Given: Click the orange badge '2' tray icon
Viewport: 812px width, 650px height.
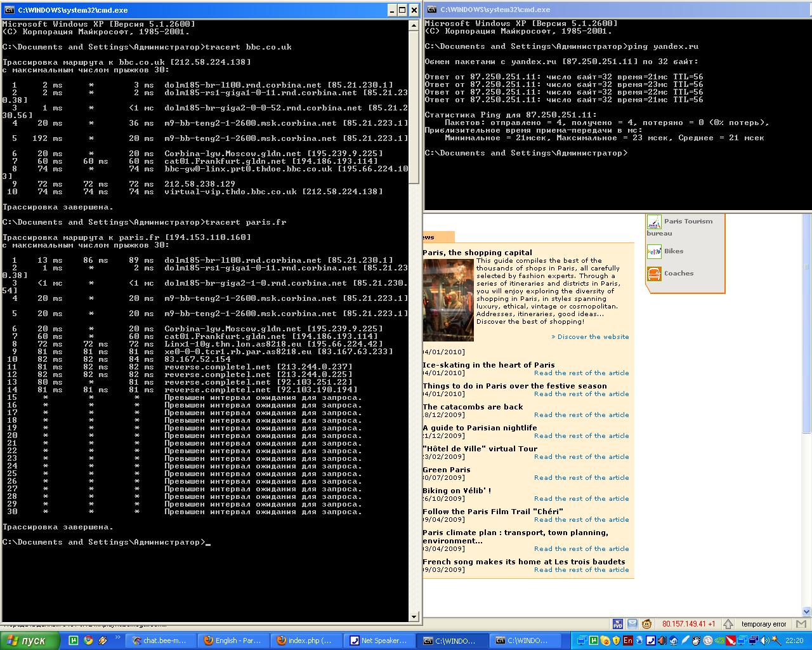Looking at the screenshot, I should (605, 640).
